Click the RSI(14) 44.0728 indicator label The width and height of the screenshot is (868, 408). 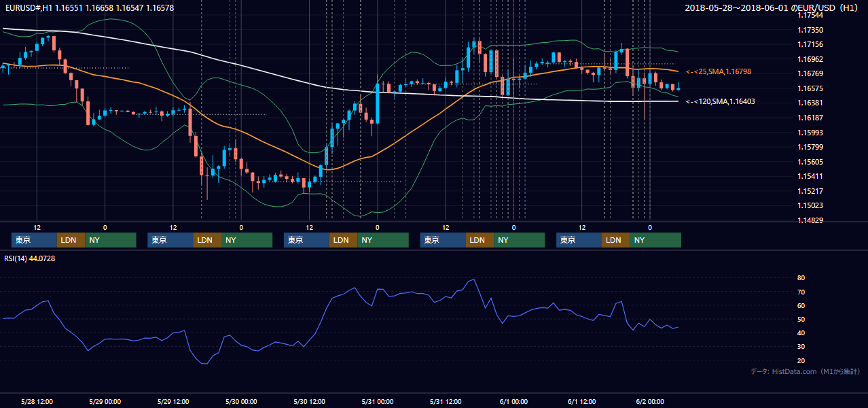[30, 258]
